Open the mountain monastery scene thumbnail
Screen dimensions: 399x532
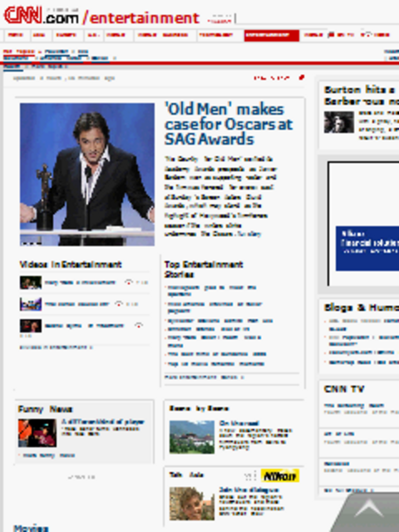click(x=192, y=437)
